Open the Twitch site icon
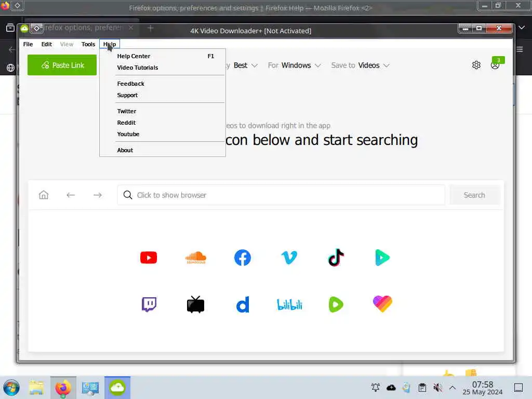Viewport: 532px width, 399px height. coord(149,304)
